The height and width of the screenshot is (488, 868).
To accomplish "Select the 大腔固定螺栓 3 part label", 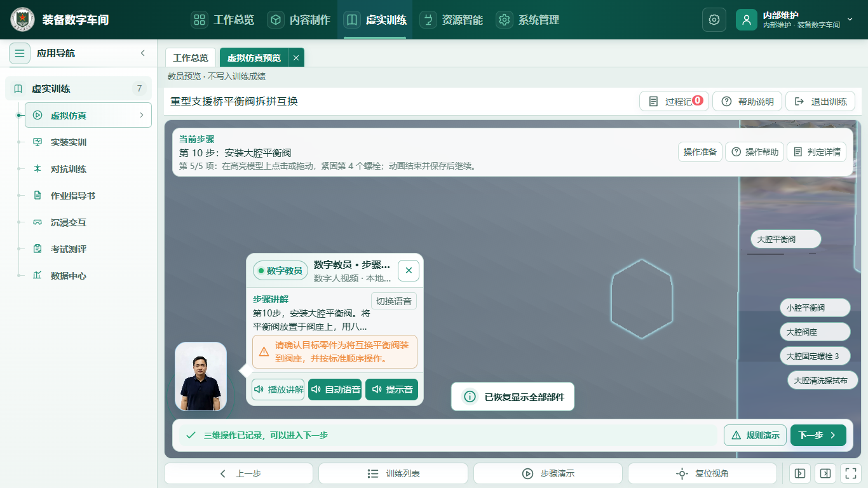I will [x=815, y=356].
